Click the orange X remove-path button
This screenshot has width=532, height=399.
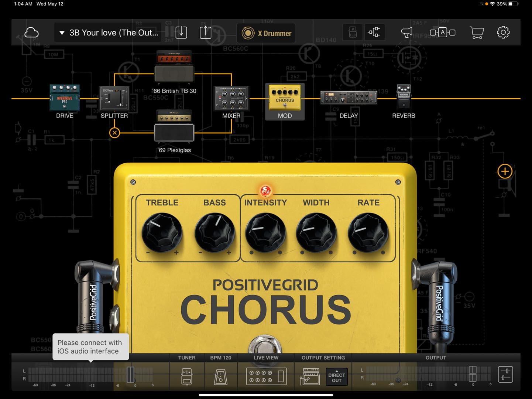(x=114, y=133)
